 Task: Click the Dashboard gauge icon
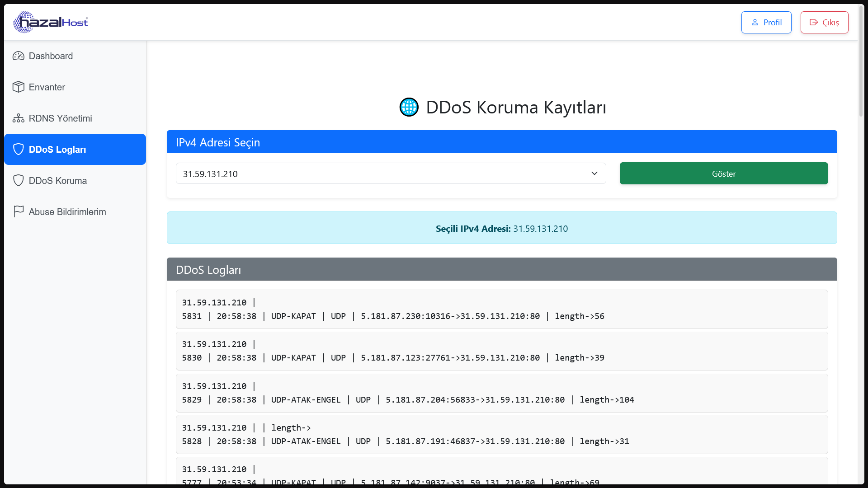(19, 56)
